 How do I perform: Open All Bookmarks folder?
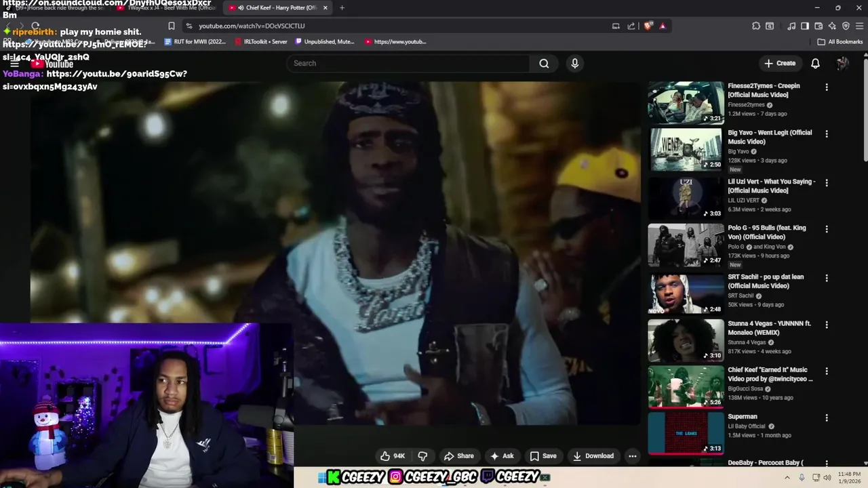coord(840,41)
